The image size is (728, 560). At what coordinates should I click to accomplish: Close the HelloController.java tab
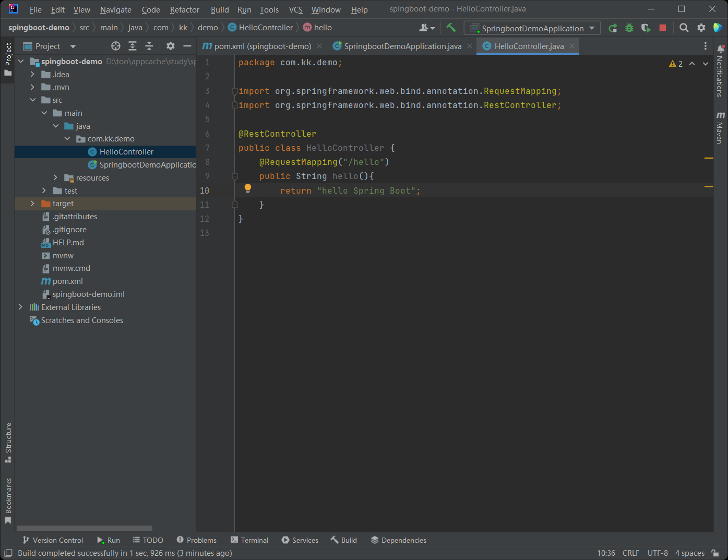coord(572,46)
